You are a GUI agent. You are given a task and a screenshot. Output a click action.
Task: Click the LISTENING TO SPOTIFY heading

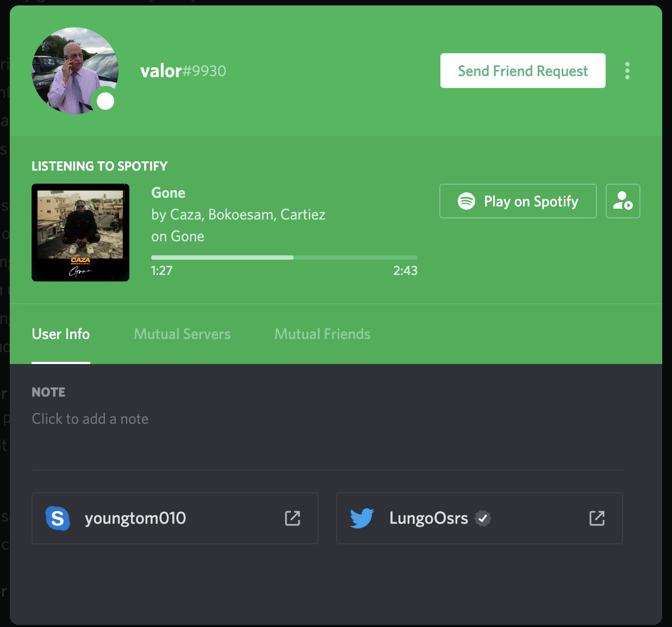[x=99, y=166]
